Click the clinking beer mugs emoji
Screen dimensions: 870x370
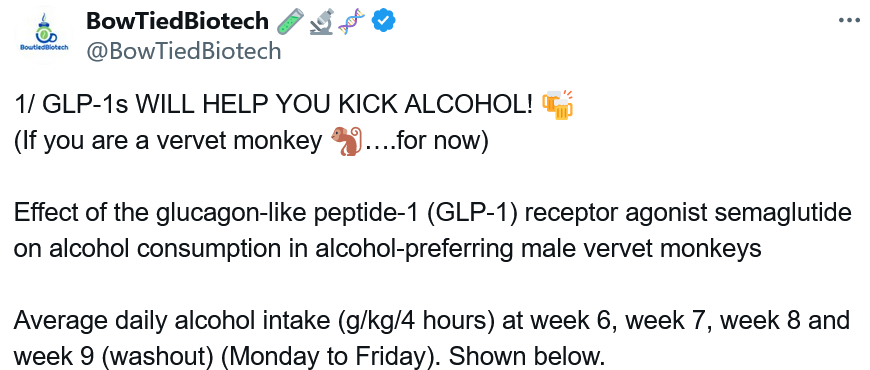pyautogui.click(x=557, y=104)
